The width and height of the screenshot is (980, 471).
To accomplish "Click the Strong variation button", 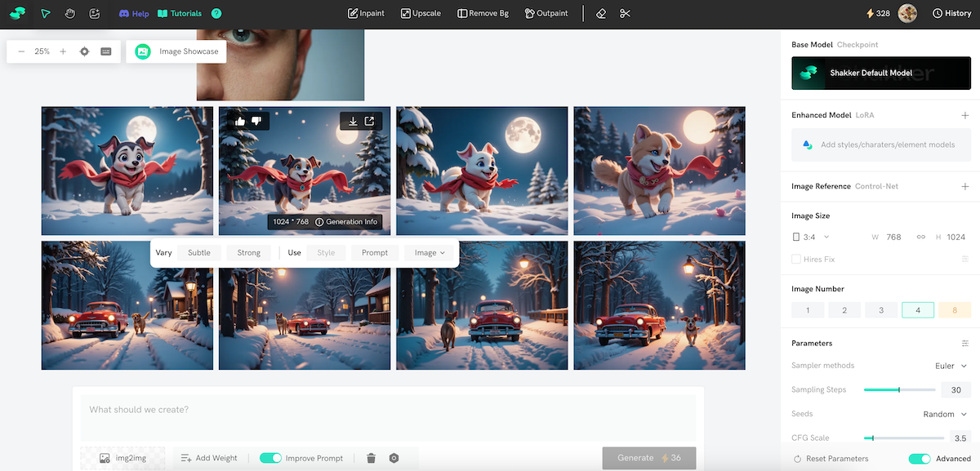I will tap(248, 253).
